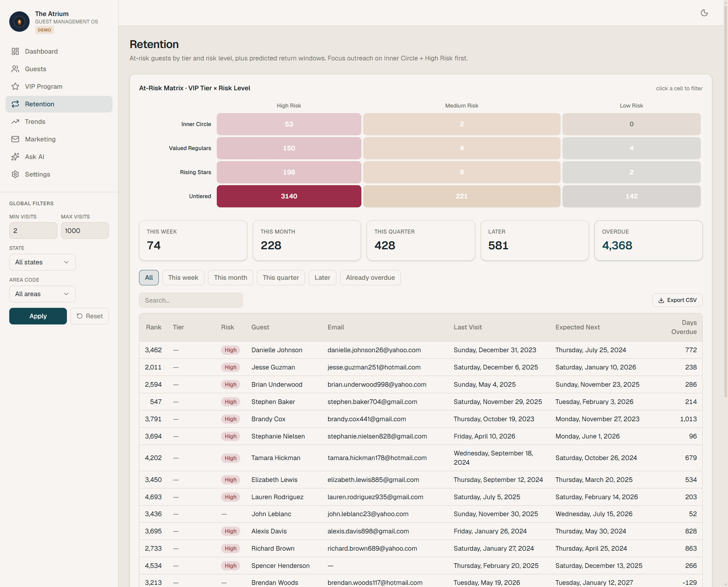This screenshot has height=587, width=728.
Task: Click the Rising Stars Medium Risk cell 9
Action: click(462, 172)
